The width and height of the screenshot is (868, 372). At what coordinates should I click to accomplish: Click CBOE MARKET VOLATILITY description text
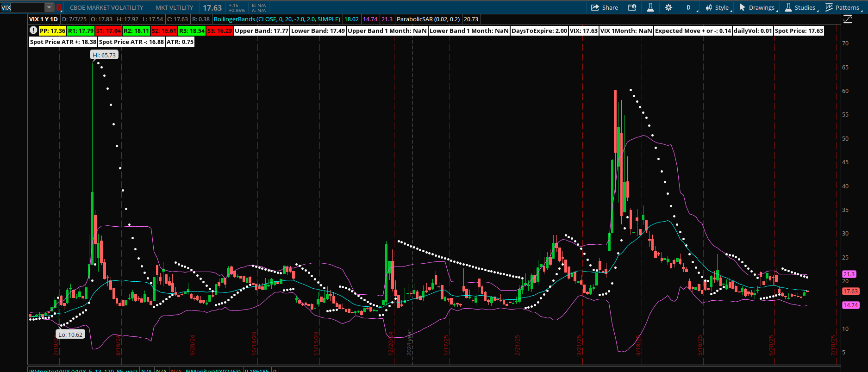(106, 7)
